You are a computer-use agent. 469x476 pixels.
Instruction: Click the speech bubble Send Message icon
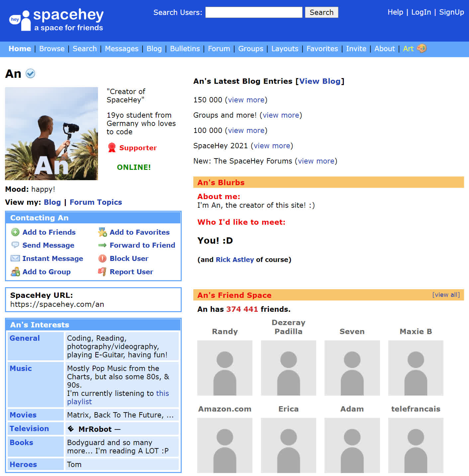pyautogui.click(x=15, y=245)
